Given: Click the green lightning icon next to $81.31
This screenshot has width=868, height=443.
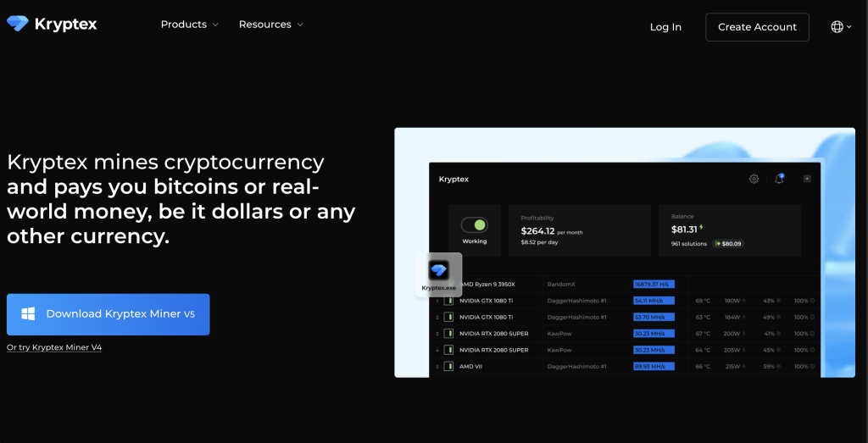Looking at the screenshot, I should coord(701,227).
